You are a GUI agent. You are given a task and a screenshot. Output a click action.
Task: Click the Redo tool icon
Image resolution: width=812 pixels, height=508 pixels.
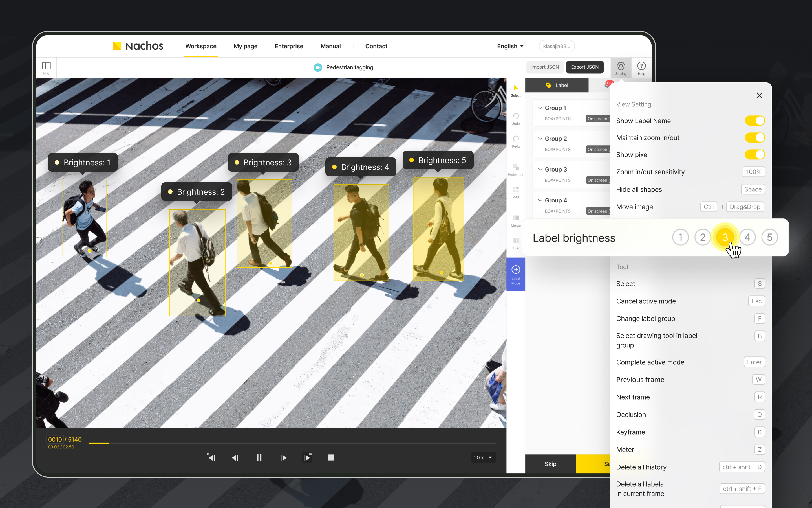coord(516,141)
